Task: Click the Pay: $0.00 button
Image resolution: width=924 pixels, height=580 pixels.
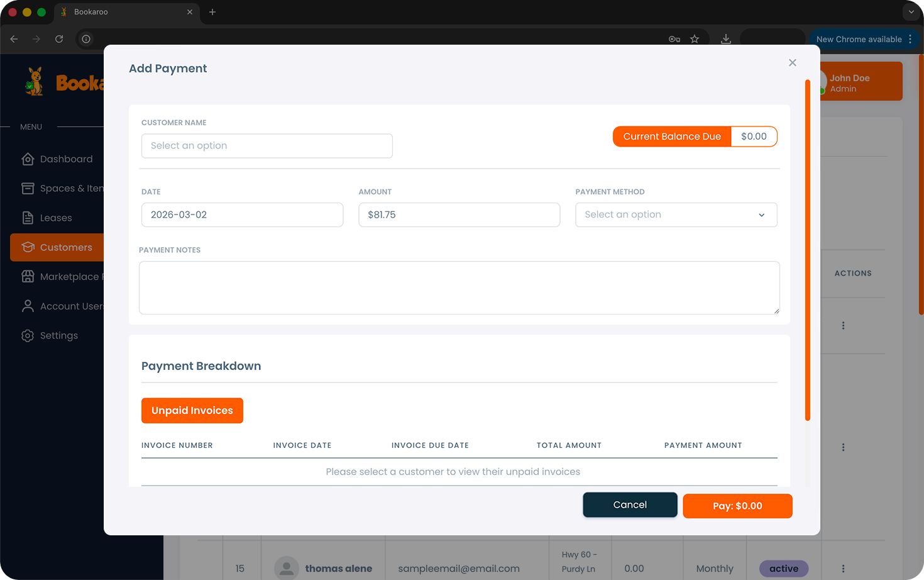Action: pos(737,506)
